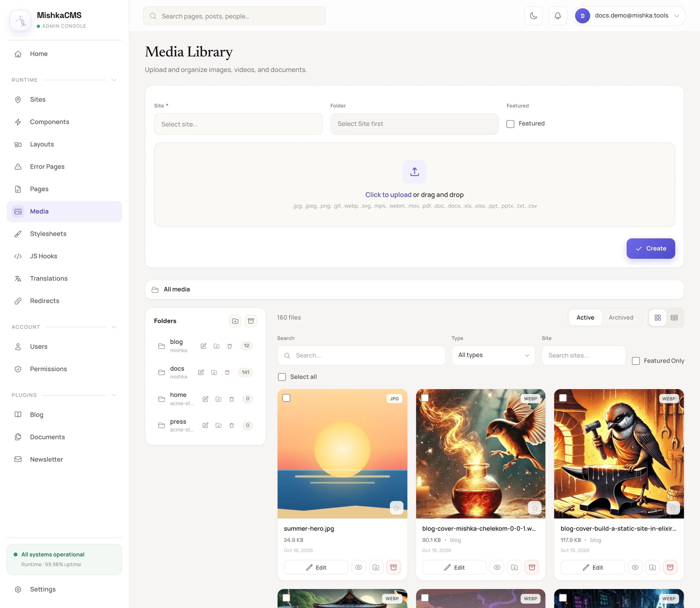Archive blog-cover-build-a-static-site image
Viewport: 700px width, 608px height.
point(670,567)
